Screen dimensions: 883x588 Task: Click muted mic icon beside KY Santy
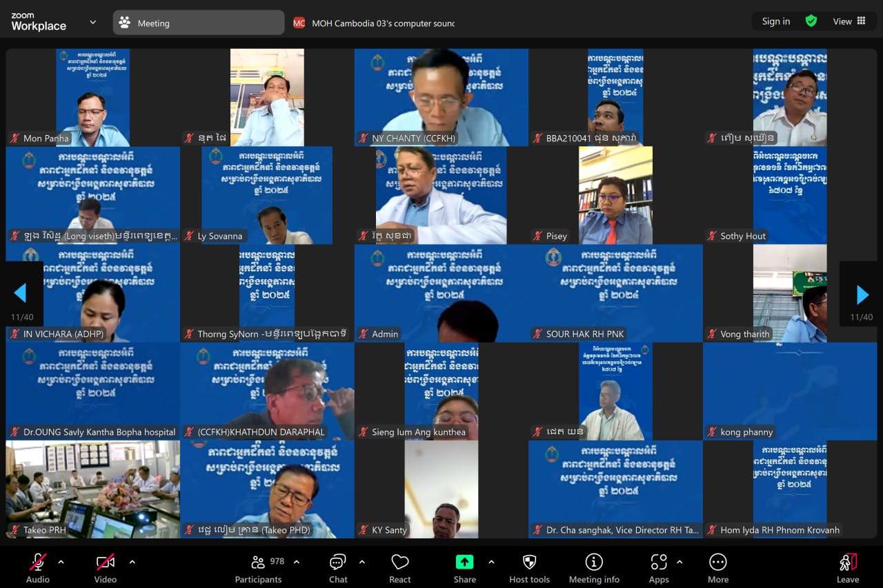(363, 530)
